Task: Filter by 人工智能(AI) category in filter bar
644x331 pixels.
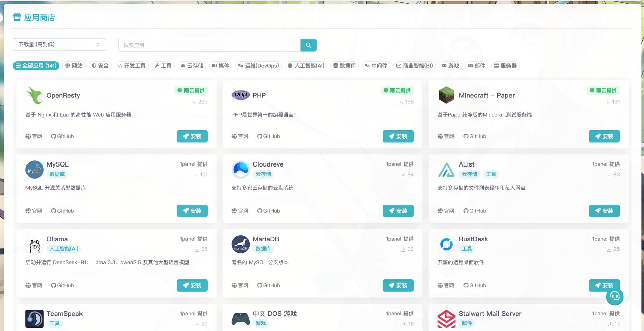Action: point(306,66)
